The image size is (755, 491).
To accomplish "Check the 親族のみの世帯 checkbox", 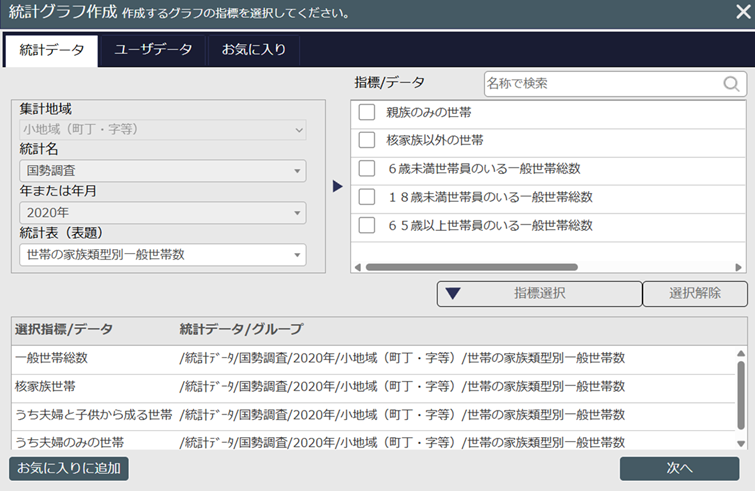I will [367, 112].
